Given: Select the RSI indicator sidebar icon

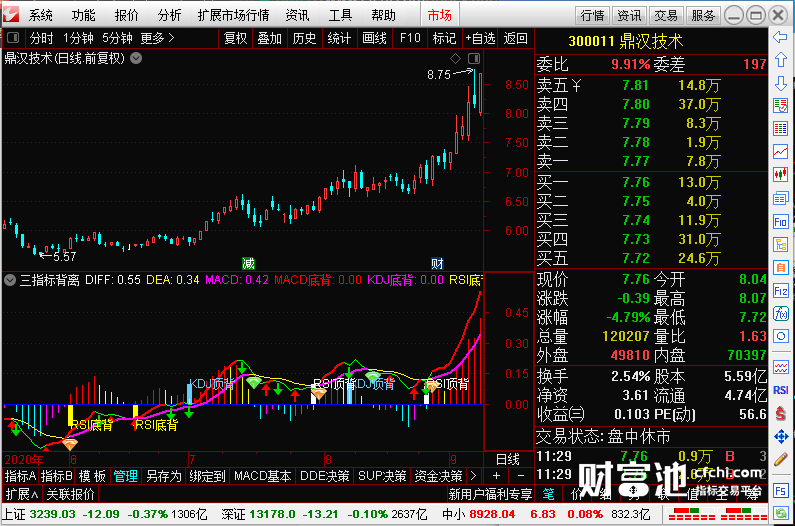Looking at the screenshot, I should tap(780, 390).
